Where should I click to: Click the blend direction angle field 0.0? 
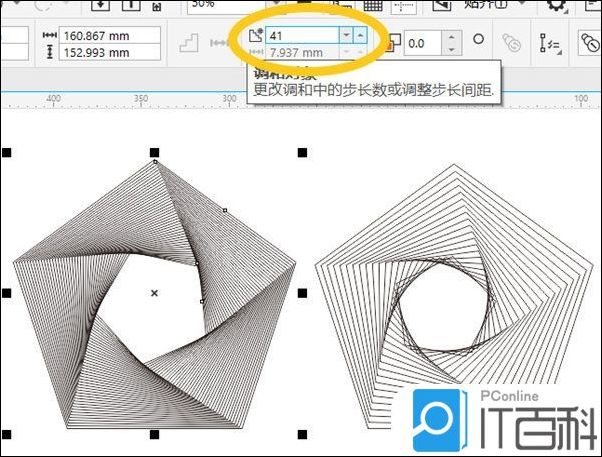pyautogui.click(x=422, y=43)
